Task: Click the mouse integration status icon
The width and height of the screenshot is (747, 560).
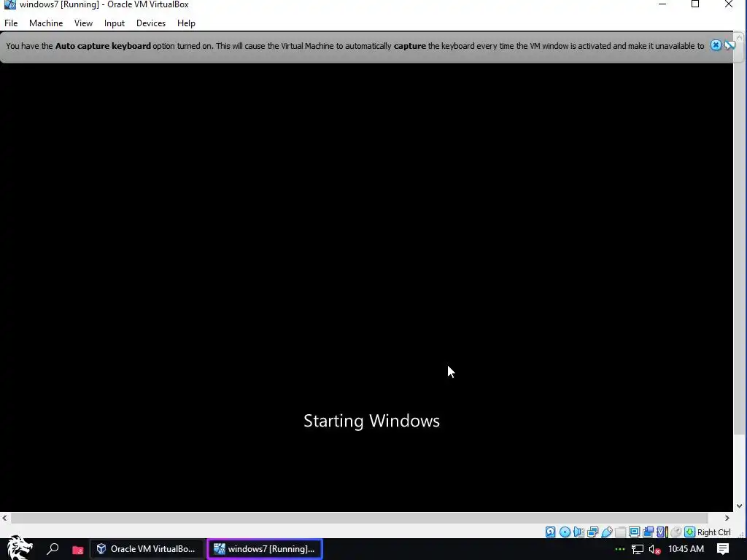Action: coord(676,532)
